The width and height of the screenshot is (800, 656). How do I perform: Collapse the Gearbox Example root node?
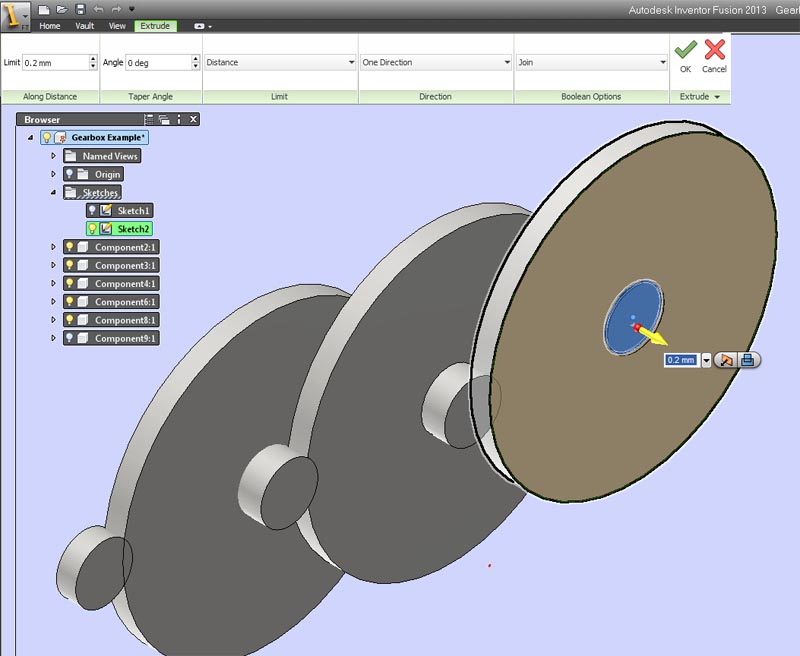(x=31, y=138)
